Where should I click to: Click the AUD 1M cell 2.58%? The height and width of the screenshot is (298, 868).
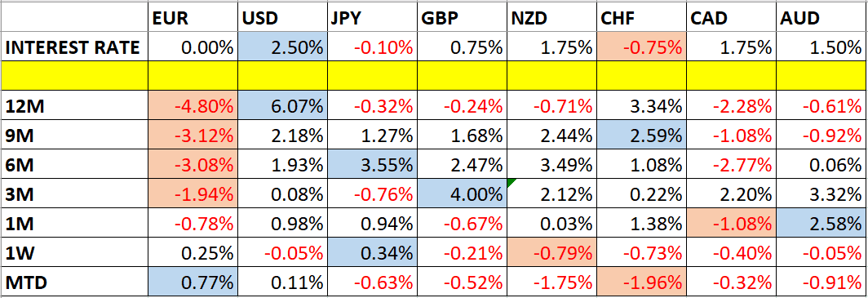point(822,224)
